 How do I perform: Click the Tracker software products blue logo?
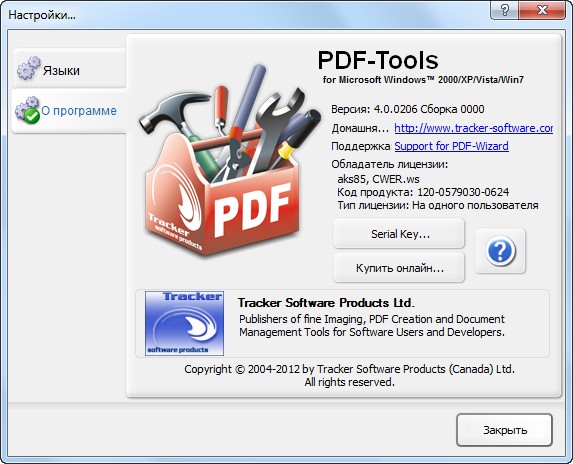tap(184, 323)
